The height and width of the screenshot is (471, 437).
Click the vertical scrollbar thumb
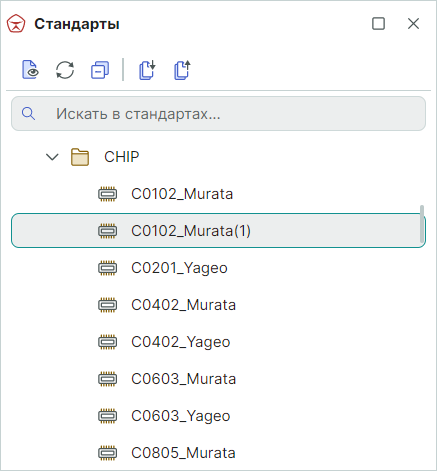tap(422, 224)
